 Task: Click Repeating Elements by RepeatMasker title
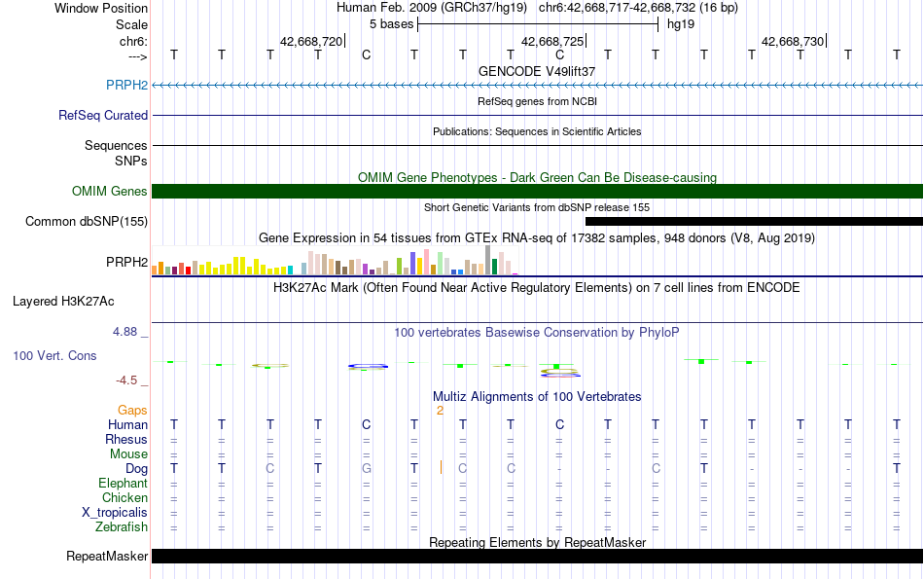pyautogui.click(x=537, y=542)
